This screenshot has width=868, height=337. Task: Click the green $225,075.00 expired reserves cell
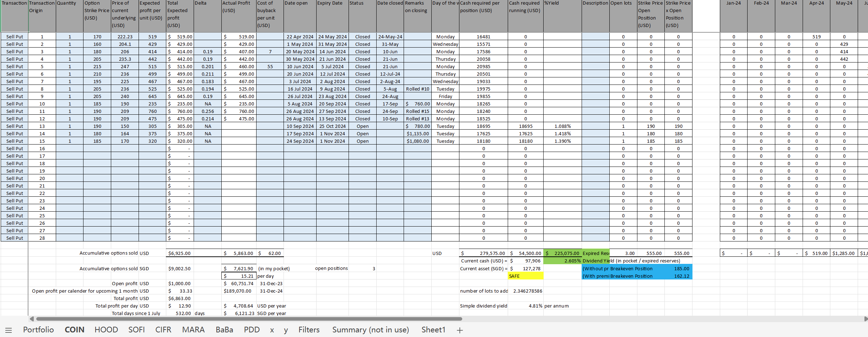562,253
